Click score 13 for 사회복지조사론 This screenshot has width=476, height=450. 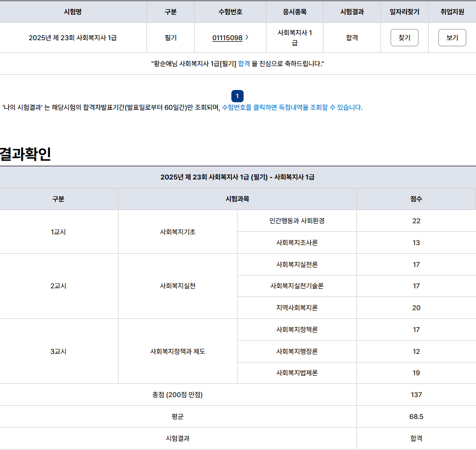[x=416, y=243]
